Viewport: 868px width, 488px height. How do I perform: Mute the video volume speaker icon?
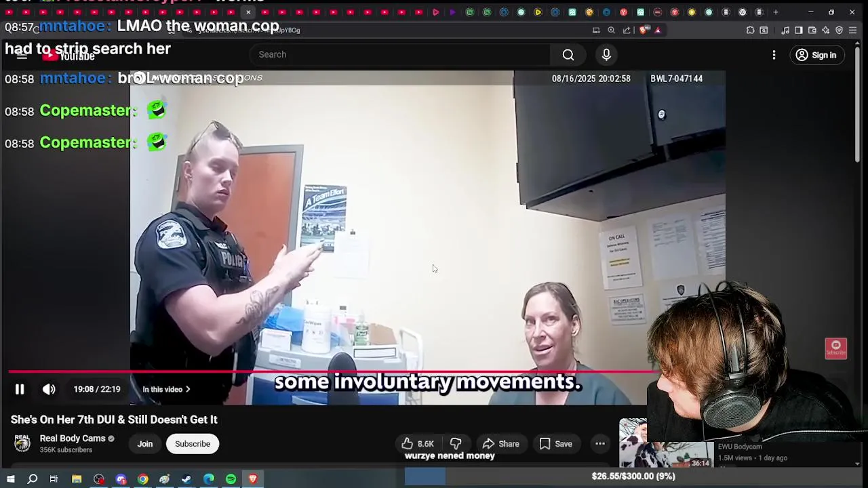point(49,389)
